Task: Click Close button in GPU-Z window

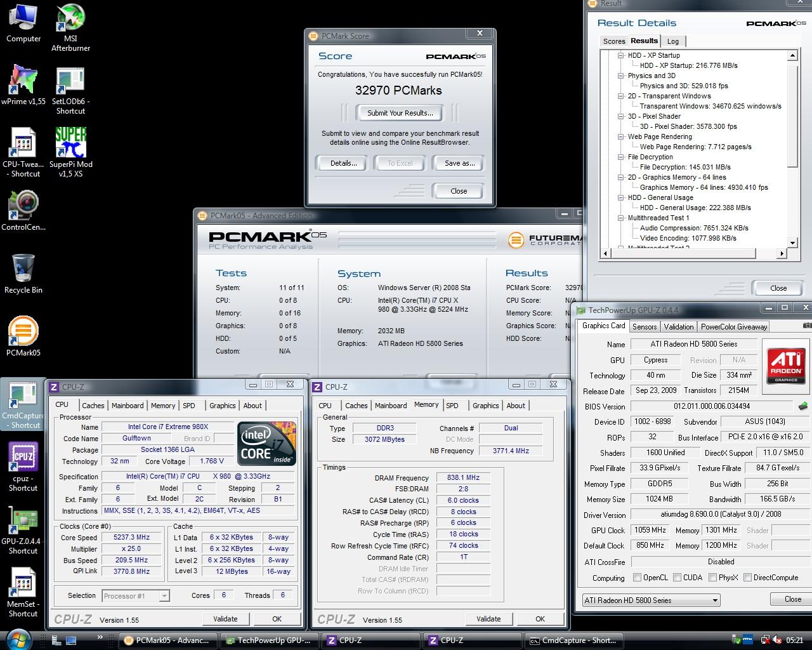Action: click(x=792, y=599)
